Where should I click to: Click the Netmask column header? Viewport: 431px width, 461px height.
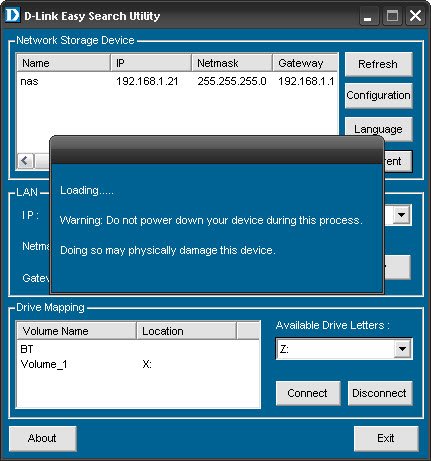pos(232,63)
